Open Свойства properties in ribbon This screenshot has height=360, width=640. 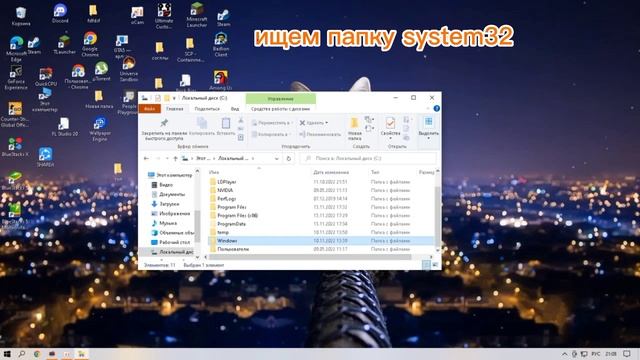point(390,127)
